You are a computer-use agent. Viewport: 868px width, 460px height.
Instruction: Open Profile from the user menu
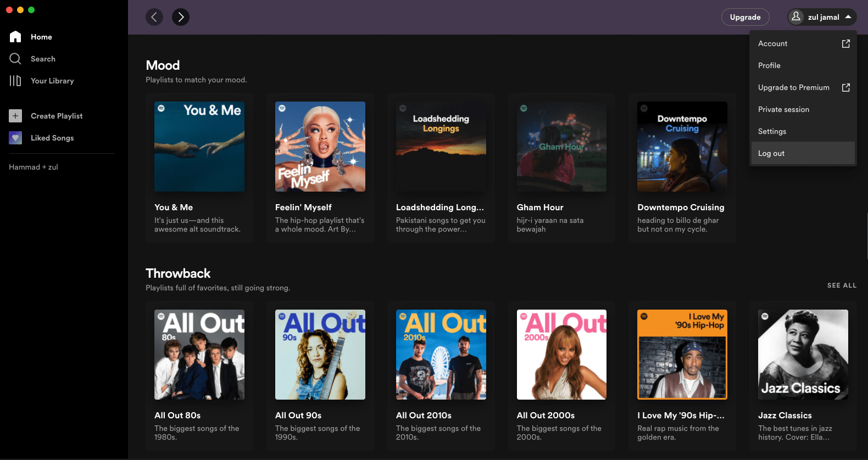coord(803,65)
